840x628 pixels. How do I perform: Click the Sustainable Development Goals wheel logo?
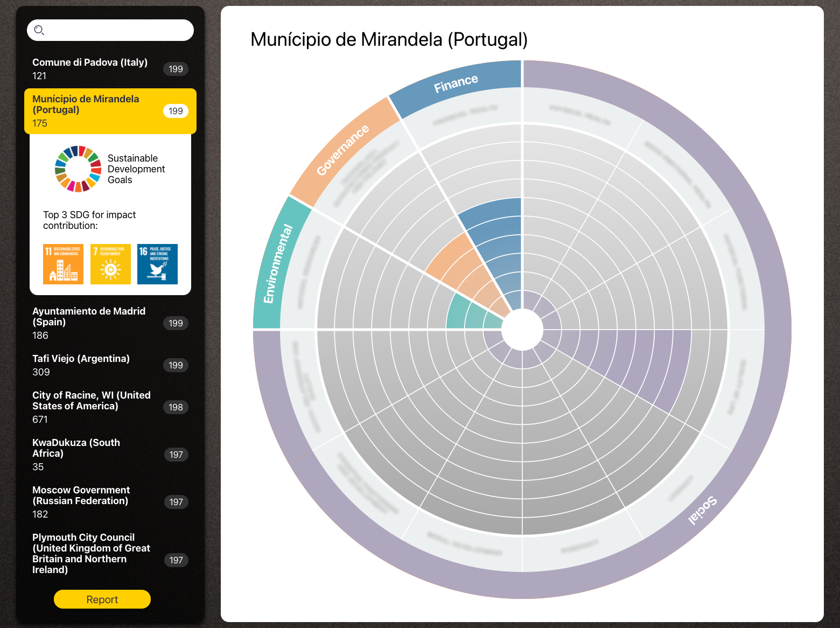pos(78,169)
